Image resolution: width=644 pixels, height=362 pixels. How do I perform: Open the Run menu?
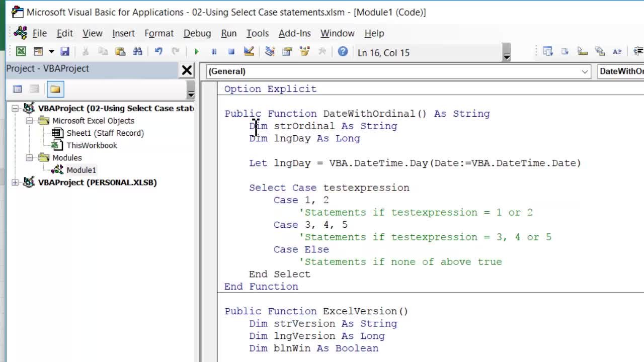tap(229, 33)
